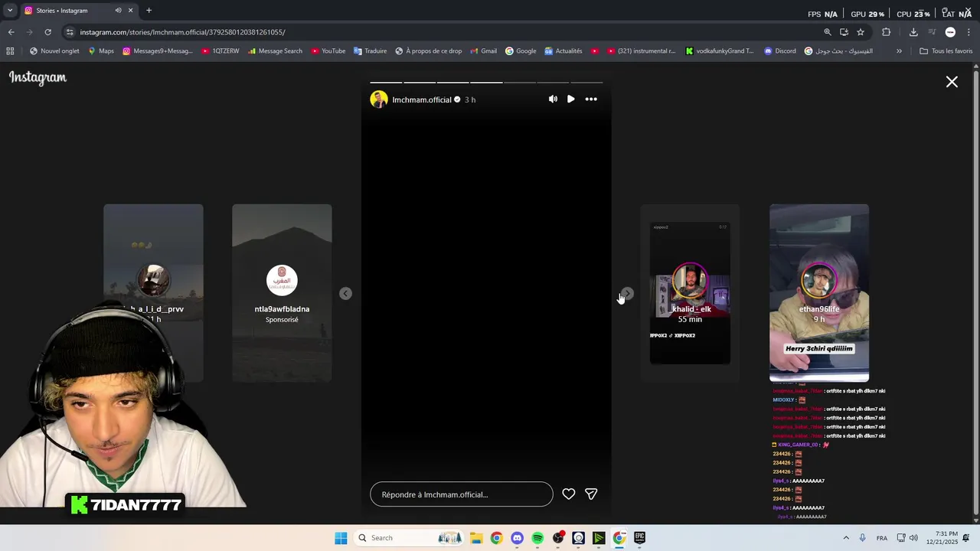Click the Instagram logo
The image size is (980, 551).
point(38,78)
